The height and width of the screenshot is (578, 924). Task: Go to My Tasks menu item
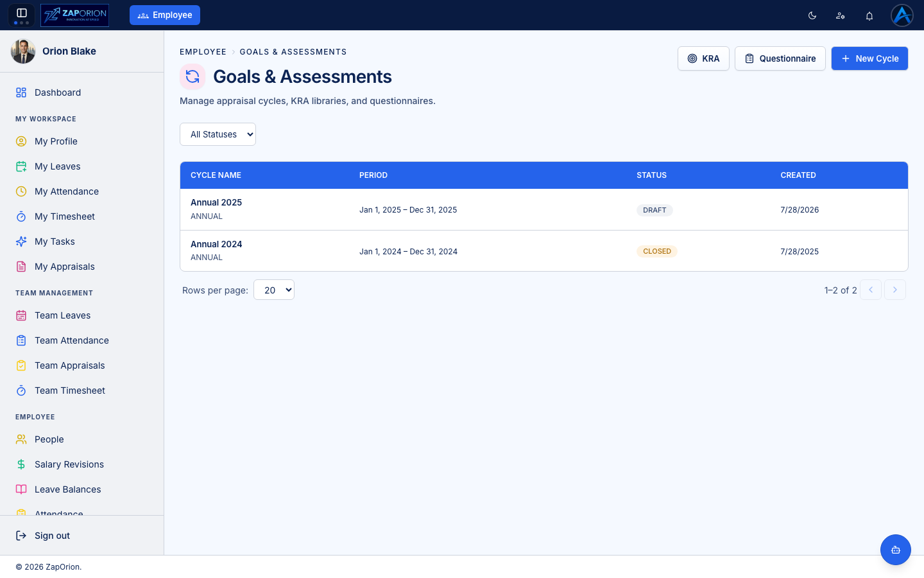click(x=82, y=241)
